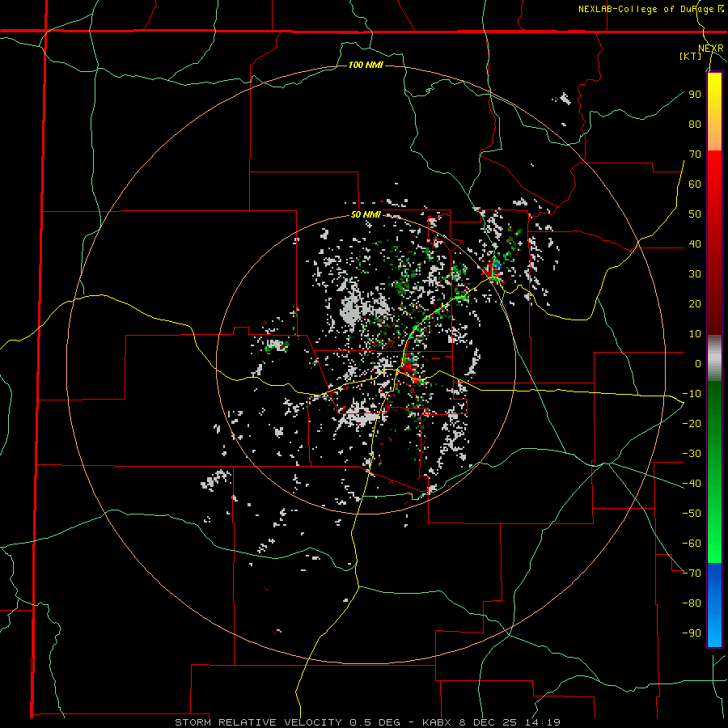Click the -40 scale label
The height and width of the screenshot is (728, 728).
pyautogui.click(x=692, y=484)
